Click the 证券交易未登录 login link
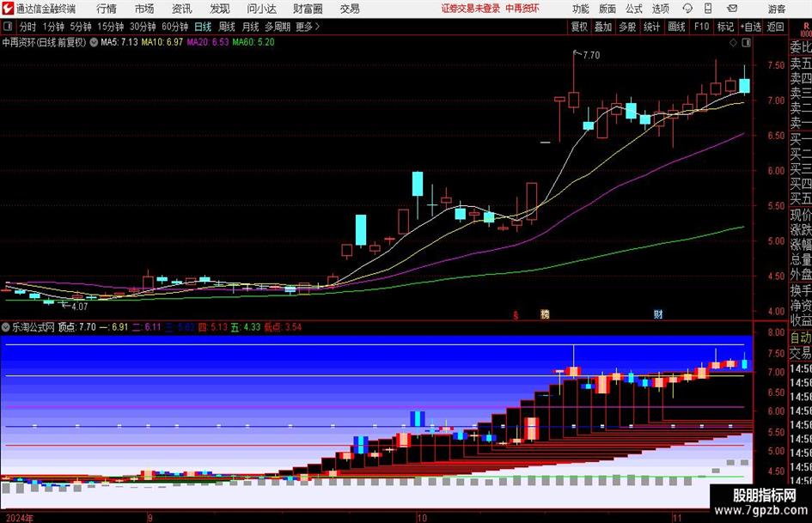The image size is (812, 523). tap(471, 9)
